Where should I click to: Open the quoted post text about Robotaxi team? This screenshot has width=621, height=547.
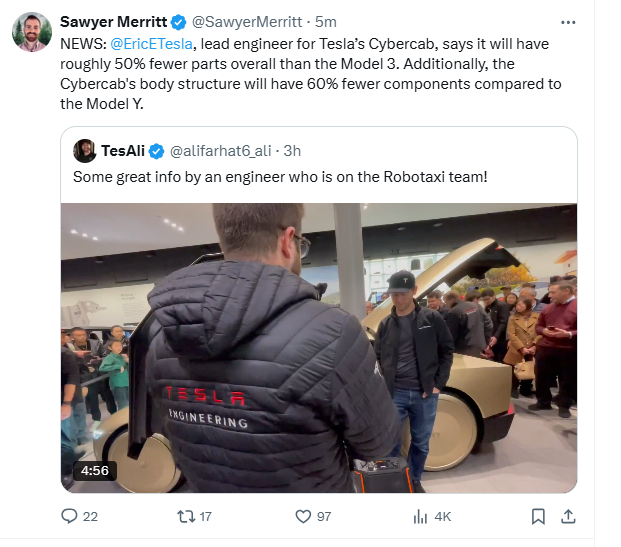[x=280, y=177]
